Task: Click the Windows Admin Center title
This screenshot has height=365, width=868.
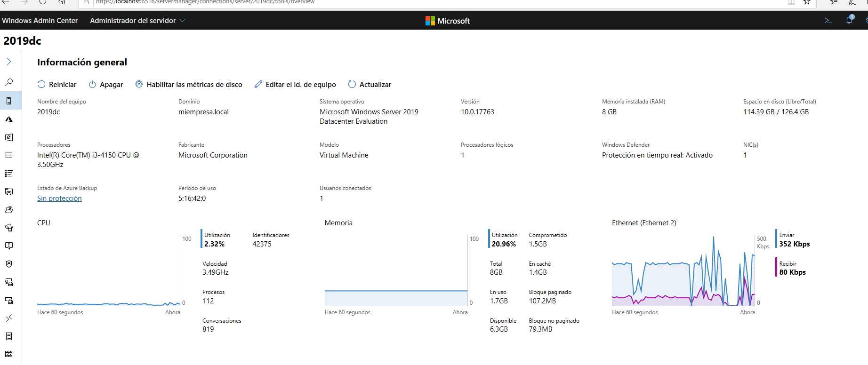Action: pyautogui.click(x=40, y=21)
